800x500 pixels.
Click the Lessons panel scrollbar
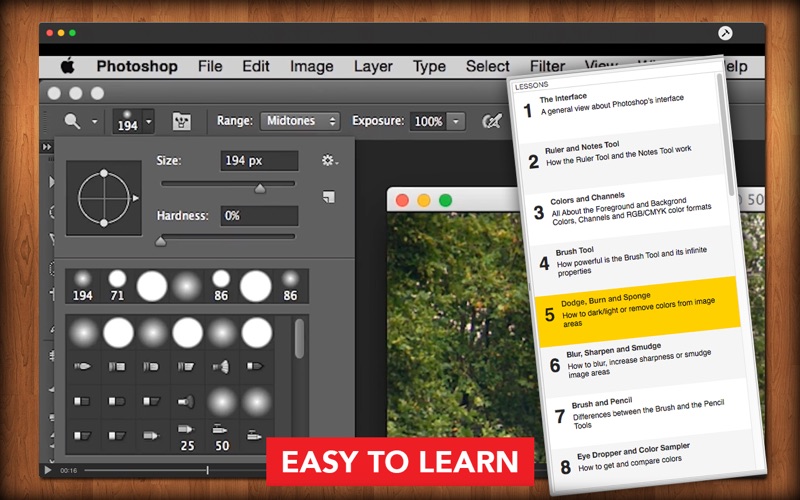[x=727, y=134]
